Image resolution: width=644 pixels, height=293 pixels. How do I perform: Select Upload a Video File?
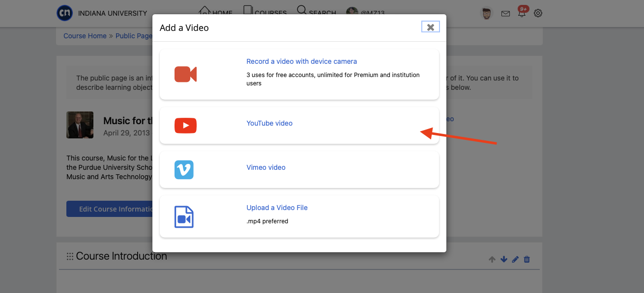click(x=277, y=208)
